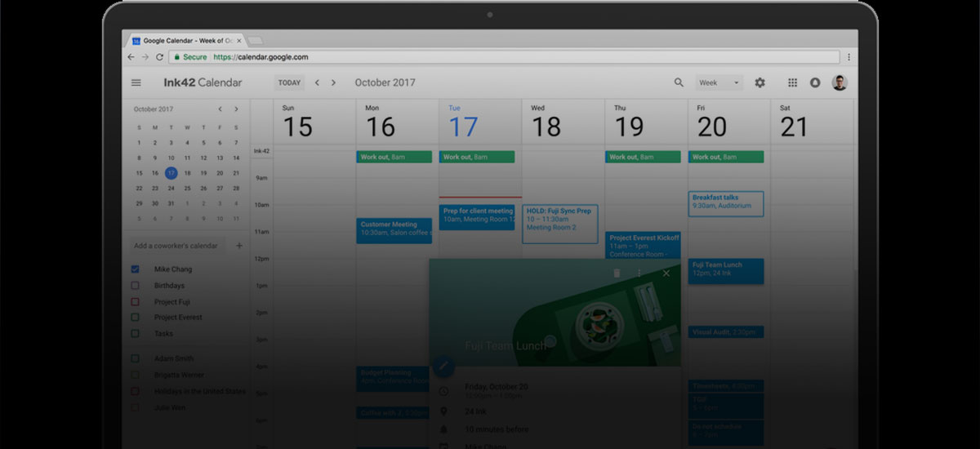980x449 pixels.
Task: Open Prep for client meeting event
Action: (x=478, y=216)
